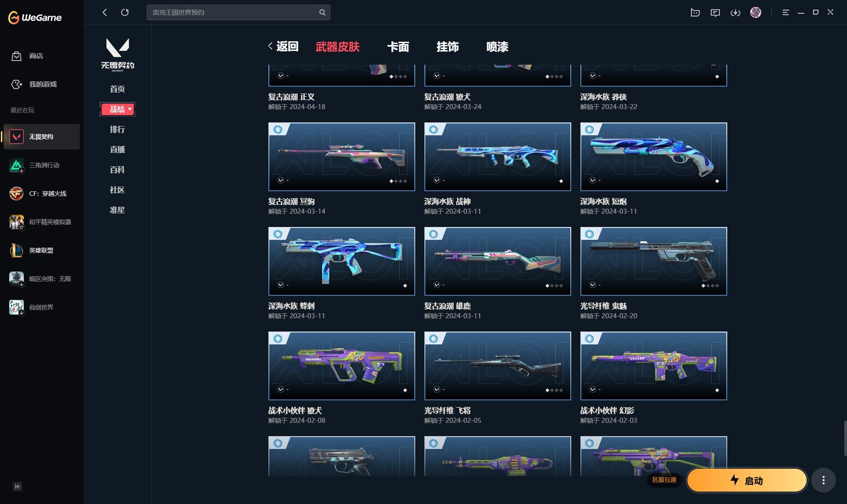
Task: Select 英雄联盟 in the sidebar
Action: click(41, 250)
